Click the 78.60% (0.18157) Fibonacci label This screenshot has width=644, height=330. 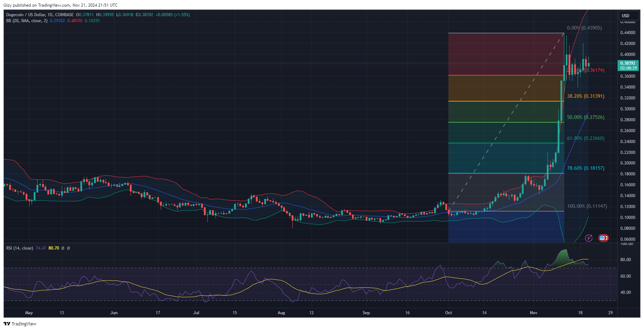coord(586,168)
